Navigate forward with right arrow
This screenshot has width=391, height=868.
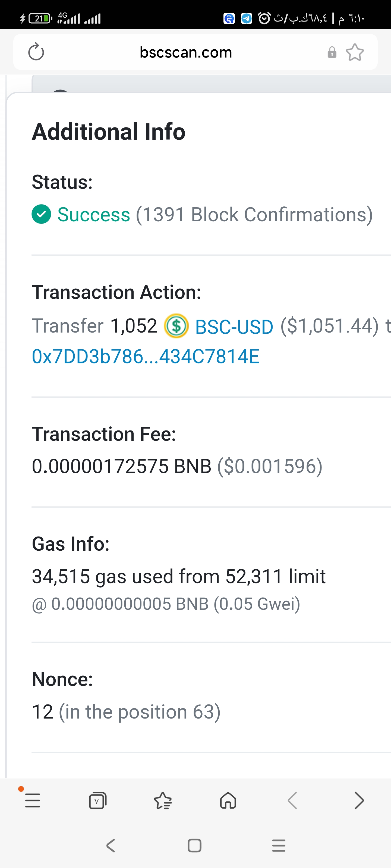tap(359, 801)
